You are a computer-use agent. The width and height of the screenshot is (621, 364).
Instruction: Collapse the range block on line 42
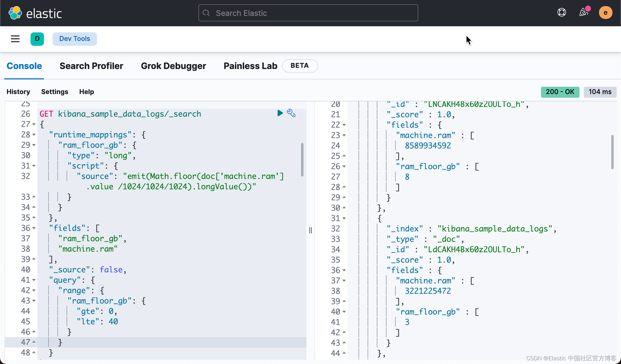pyautogui.click(x=33, y=290)
